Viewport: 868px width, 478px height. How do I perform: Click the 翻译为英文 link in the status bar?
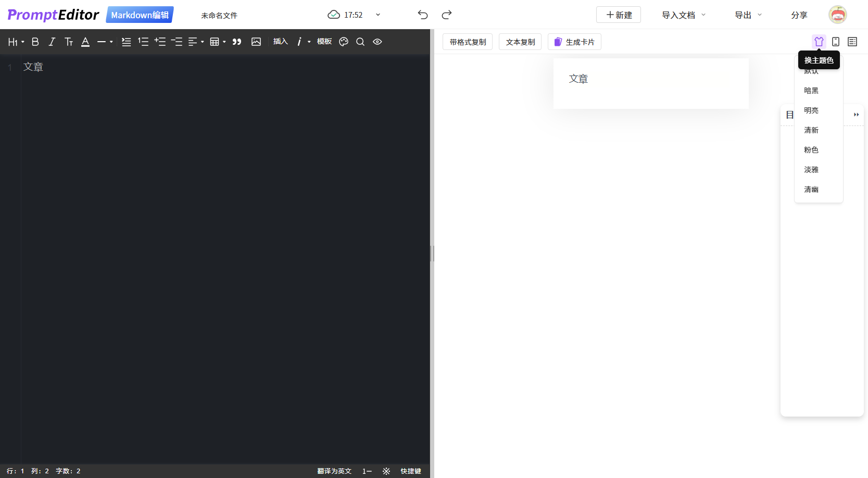(334, 471)
